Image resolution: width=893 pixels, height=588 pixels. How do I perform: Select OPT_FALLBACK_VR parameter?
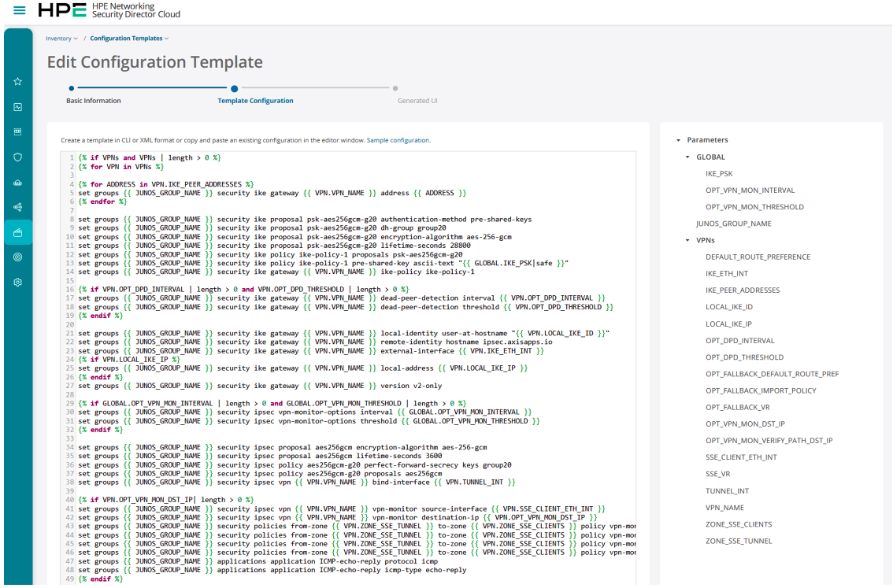click(738, 407)
